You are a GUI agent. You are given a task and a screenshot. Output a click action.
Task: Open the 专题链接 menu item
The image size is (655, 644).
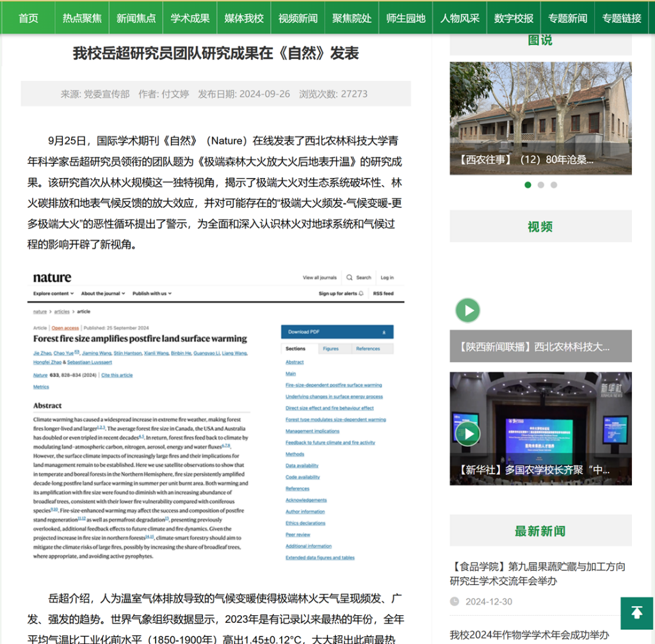(x=621, y=18)
